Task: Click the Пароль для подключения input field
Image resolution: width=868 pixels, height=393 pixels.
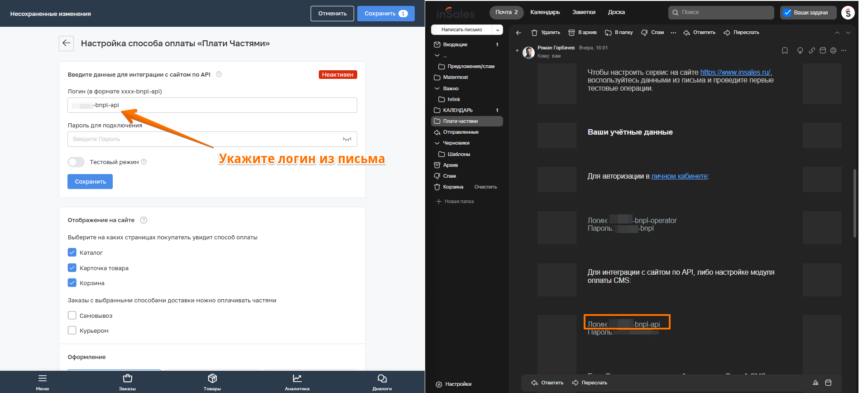Action: click(x=204, y=139)
